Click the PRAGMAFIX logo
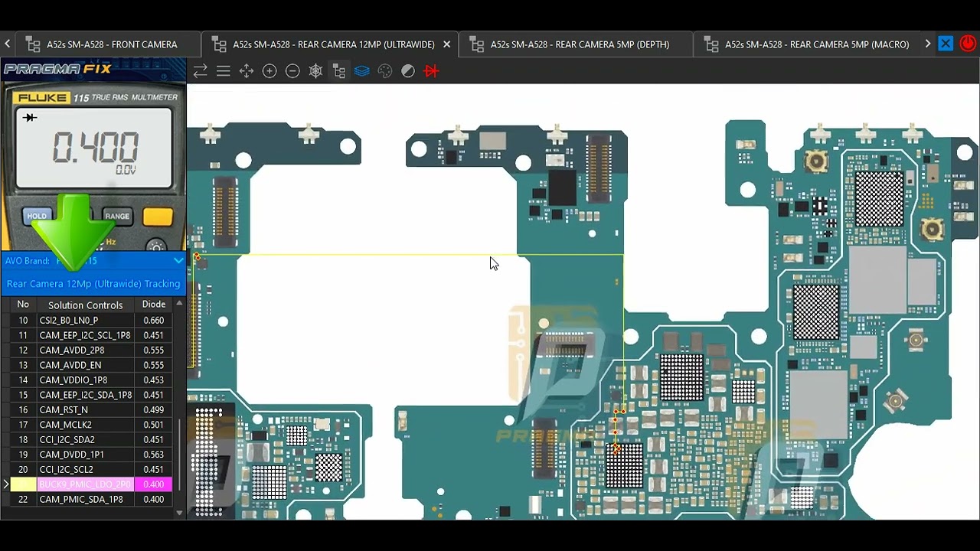Viewport: 980px width, 551px height. pyautogui.click(x=57, y=69)
